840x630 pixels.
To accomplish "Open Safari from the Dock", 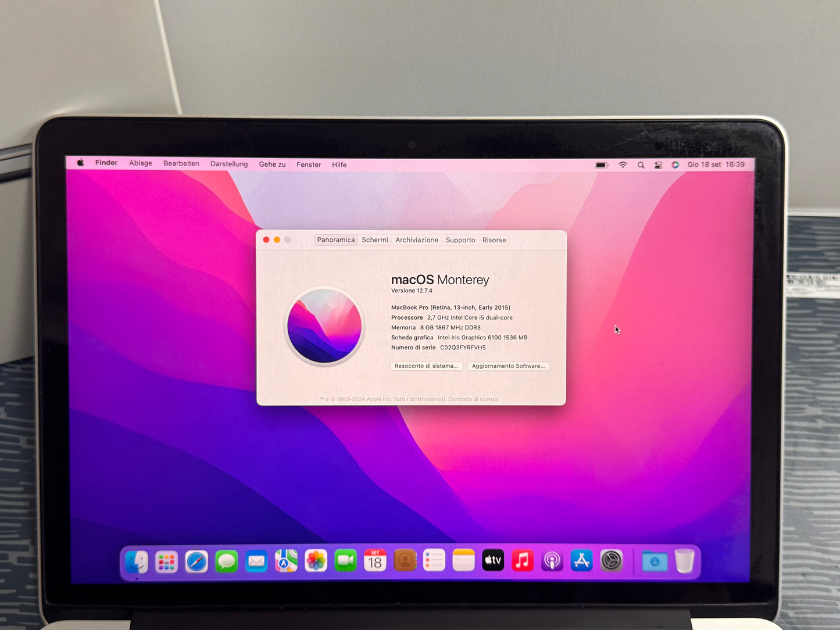I will coord(196,562).
